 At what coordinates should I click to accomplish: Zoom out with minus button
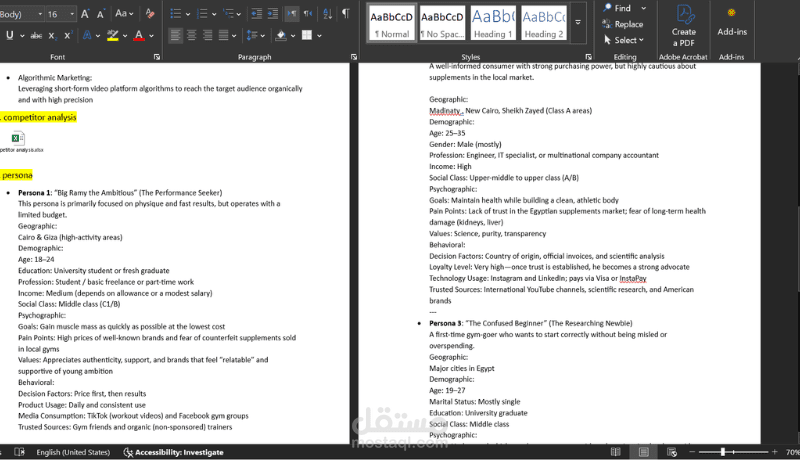pyautogui.click(x=692, y=452)
